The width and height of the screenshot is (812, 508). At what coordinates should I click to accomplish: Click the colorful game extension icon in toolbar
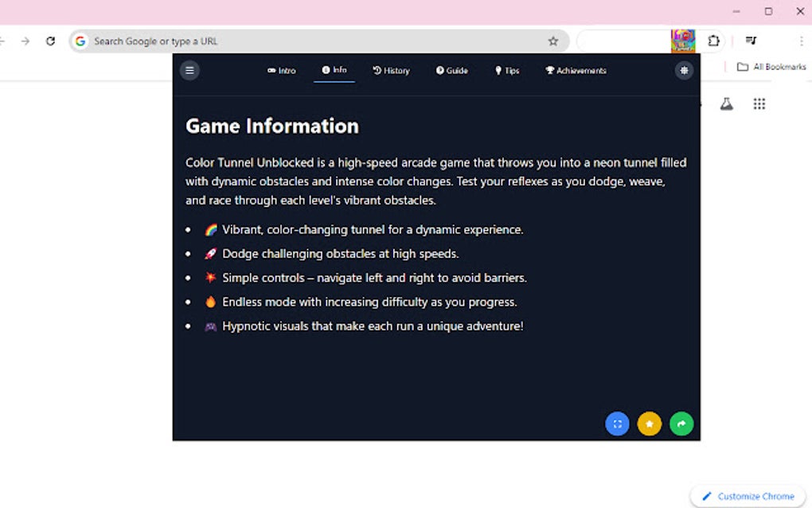[x=685, y=41]
